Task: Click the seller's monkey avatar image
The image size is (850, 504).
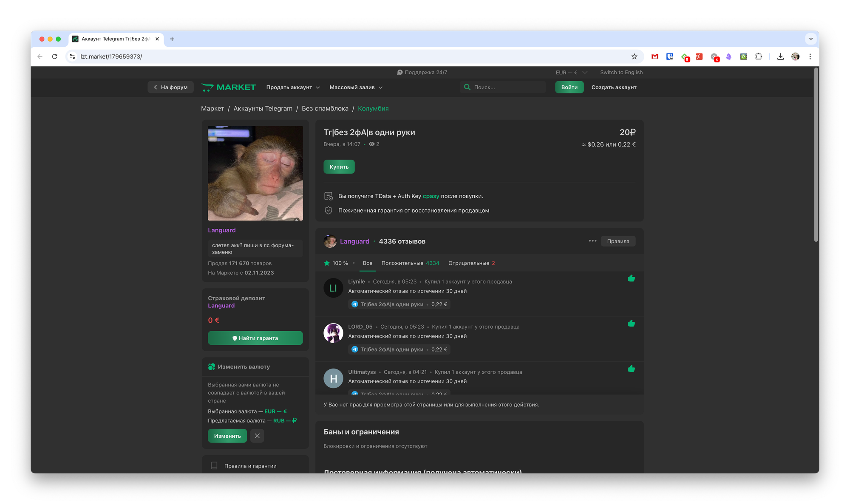Action: 255,173
